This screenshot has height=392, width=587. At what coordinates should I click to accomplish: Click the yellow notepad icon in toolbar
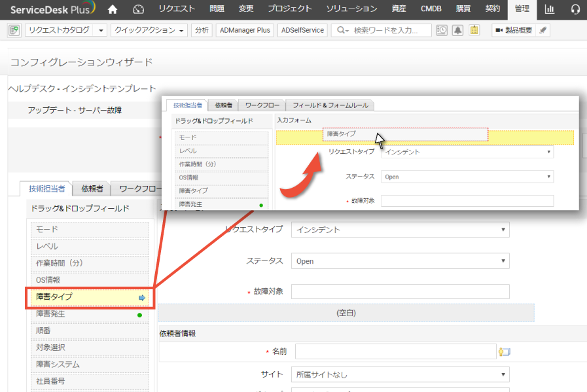(x=474, y=30)
